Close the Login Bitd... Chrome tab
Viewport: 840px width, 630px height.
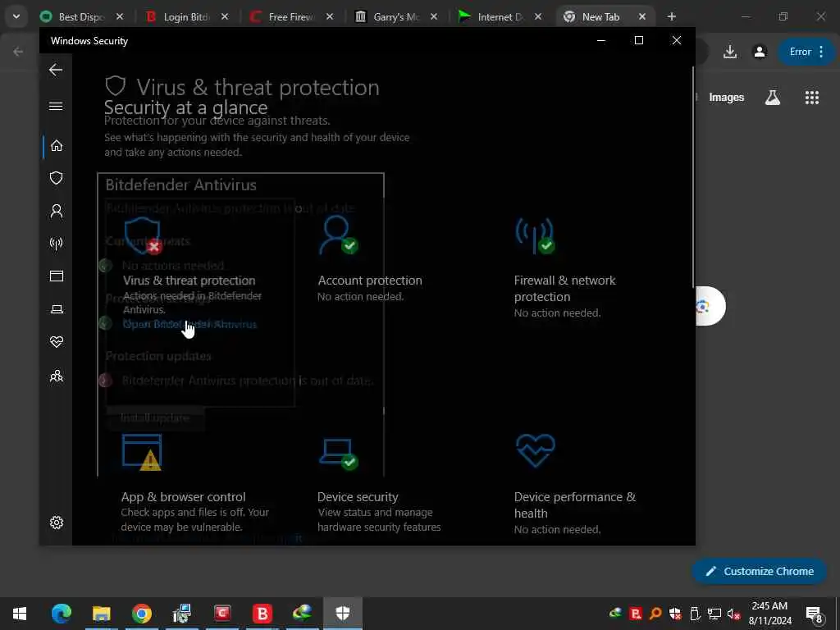225,16
